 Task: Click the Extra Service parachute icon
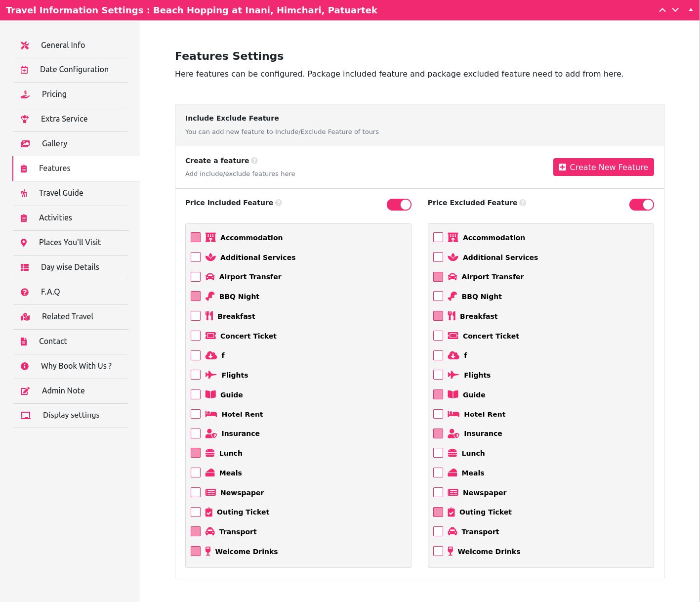coord(25,119)
